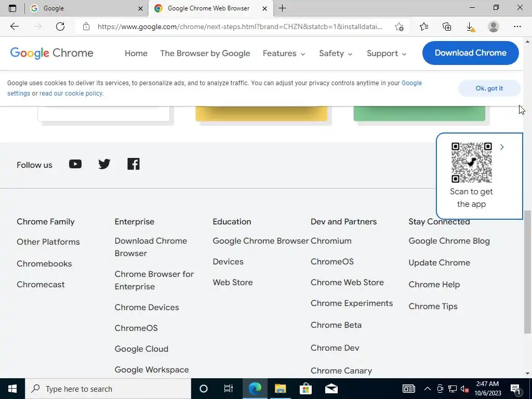Open Google Cloud link

point(141,349)
